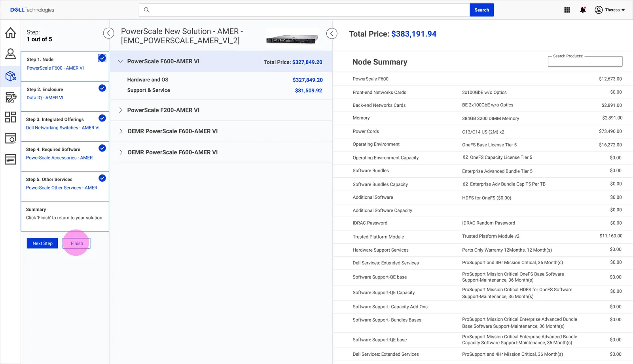Toggle Step 1 Node checkmark

coord(102,58)
